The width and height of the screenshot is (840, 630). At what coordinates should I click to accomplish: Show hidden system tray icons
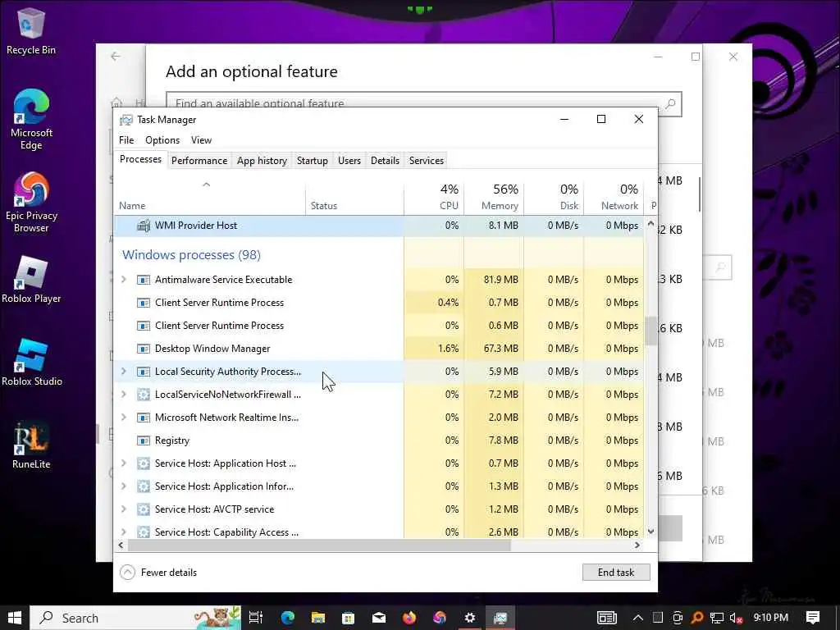pyautogui.click(x=637, y=618)
